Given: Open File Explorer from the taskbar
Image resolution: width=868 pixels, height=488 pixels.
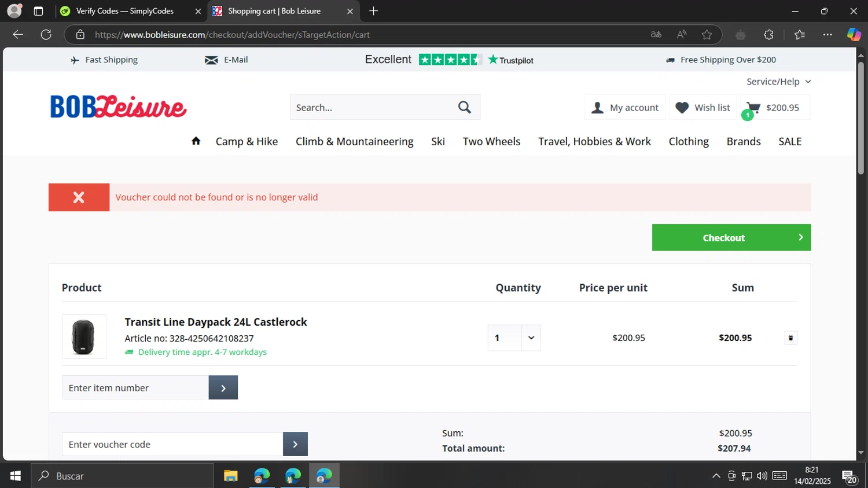Looking at the screenshot, I should 231,476.
